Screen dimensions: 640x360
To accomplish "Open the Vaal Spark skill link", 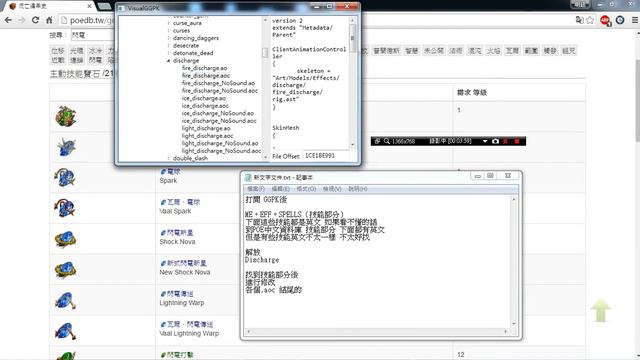I will (180, 202).
